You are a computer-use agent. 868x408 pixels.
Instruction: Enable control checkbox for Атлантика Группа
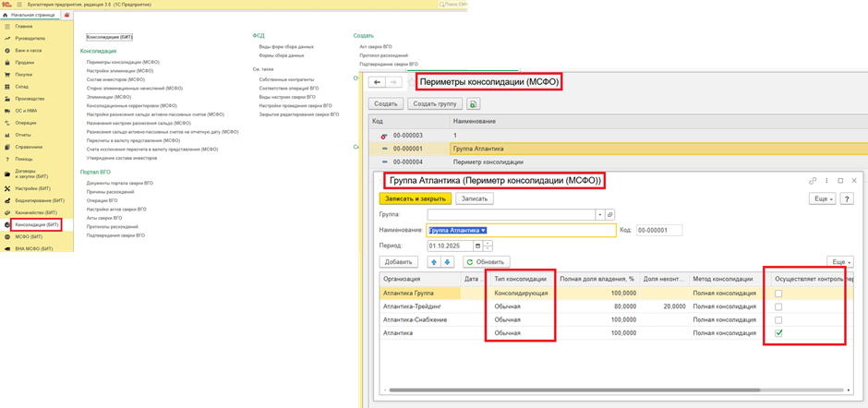click(780, 293)
